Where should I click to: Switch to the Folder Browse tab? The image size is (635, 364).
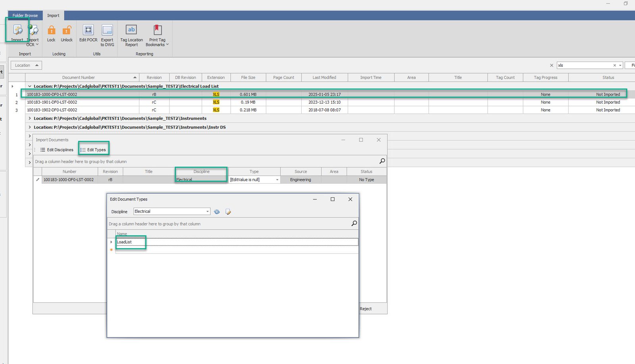(25, 15)
